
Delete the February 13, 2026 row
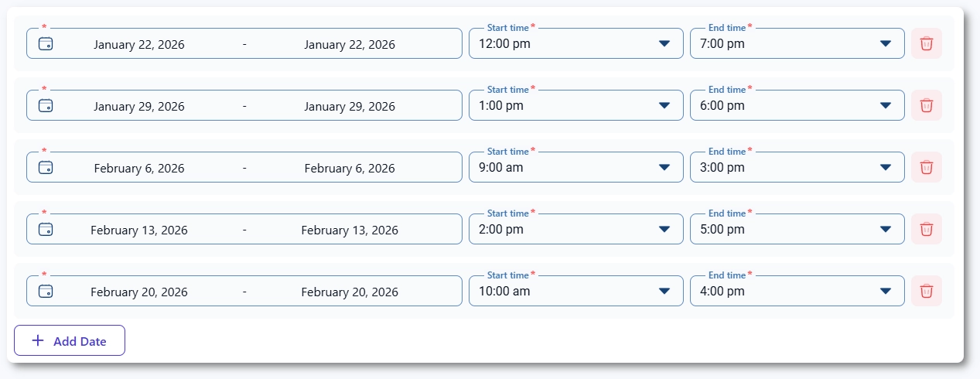click(x=926, y=230)
